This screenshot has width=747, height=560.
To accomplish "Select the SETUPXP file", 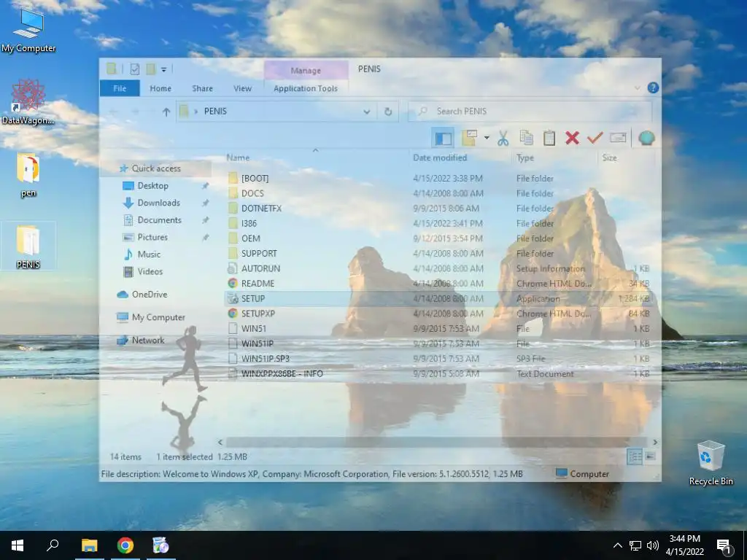I will point(258,314).
